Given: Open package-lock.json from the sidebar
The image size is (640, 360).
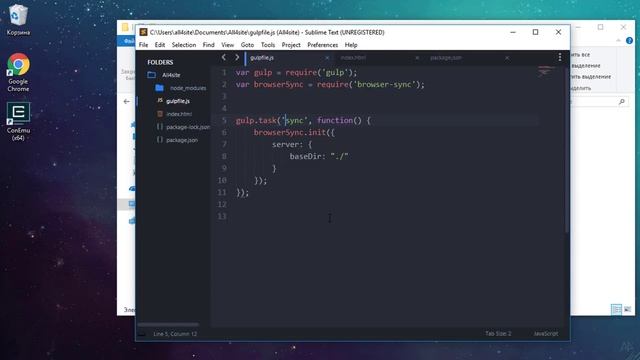Looking at the screenshot, I should point(188,127).
